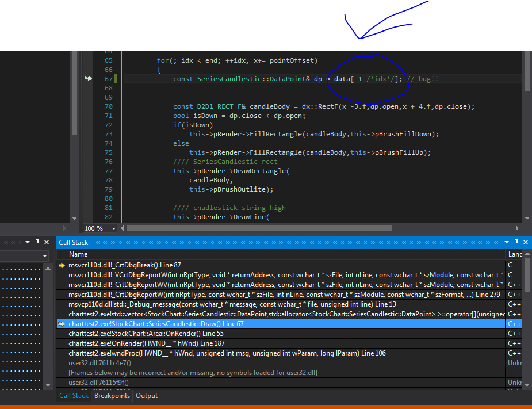Click the candleBody variable declaration on line 70
The image size is (532, 409).
click(x=270, y=106)
